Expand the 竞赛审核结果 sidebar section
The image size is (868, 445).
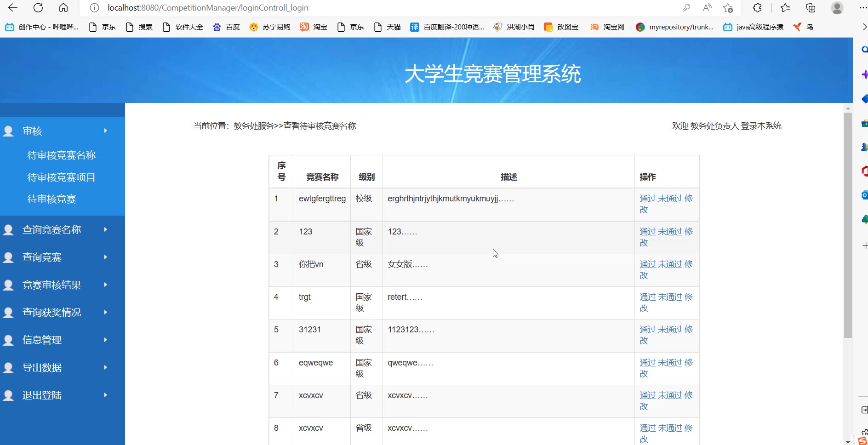click(52, 285)
